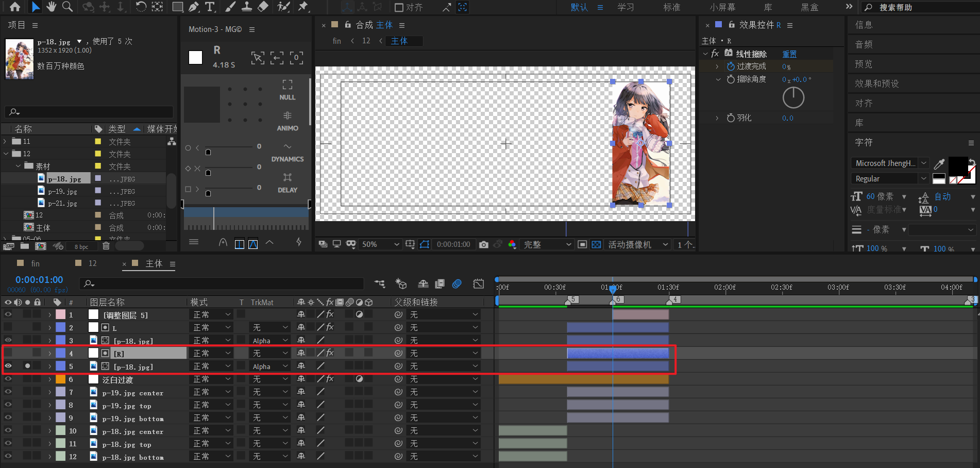Toggle solo switch on layer 5
Image resolution: width=980 pixels, height=468 pixels.
[27, 366]
